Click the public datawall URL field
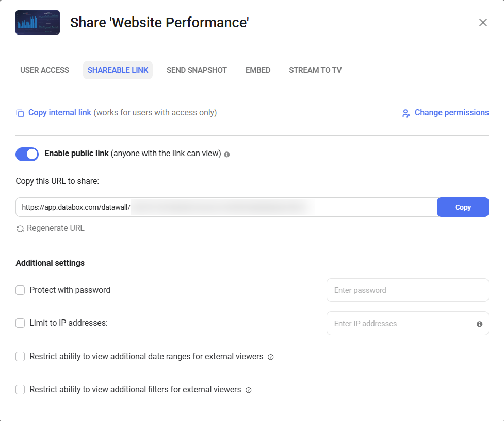Viewport: 504px width, 421px height. [226, 207]
